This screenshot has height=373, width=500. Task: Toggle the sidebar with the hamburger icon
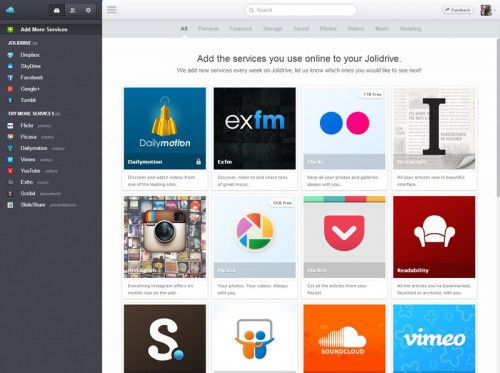(x=112, y=10)
